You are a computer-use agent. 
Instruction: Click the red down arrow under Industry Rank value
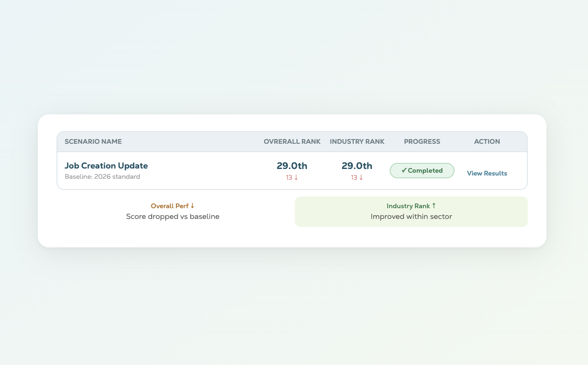click(x=361, y=178)
